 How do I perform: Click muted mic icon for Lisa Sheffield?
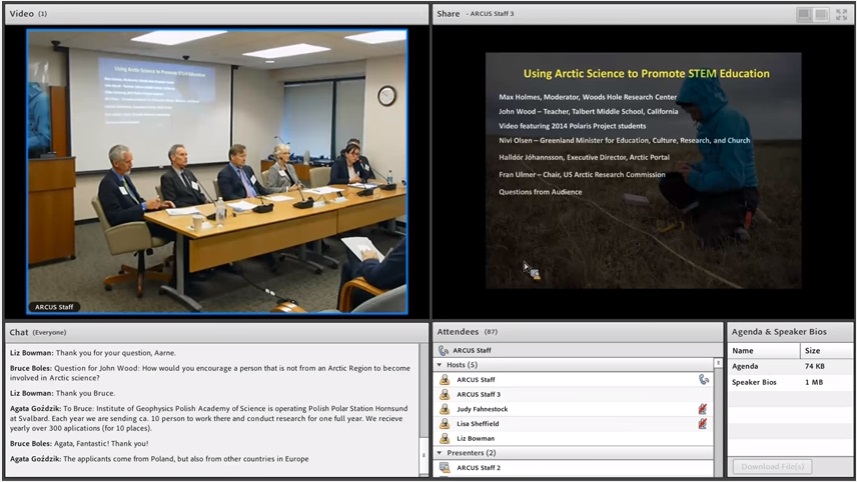(703, 424)
